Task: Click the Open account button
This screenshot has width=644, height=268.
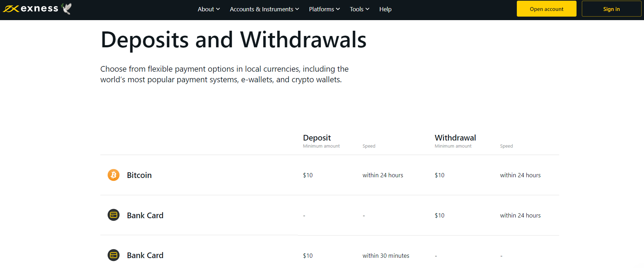Action: tap(546, 9)
